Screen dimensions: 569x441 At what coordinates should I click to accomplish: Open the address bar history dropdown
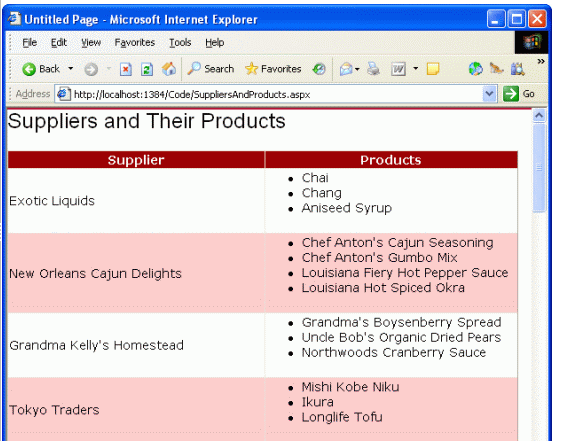click(489, 94)
